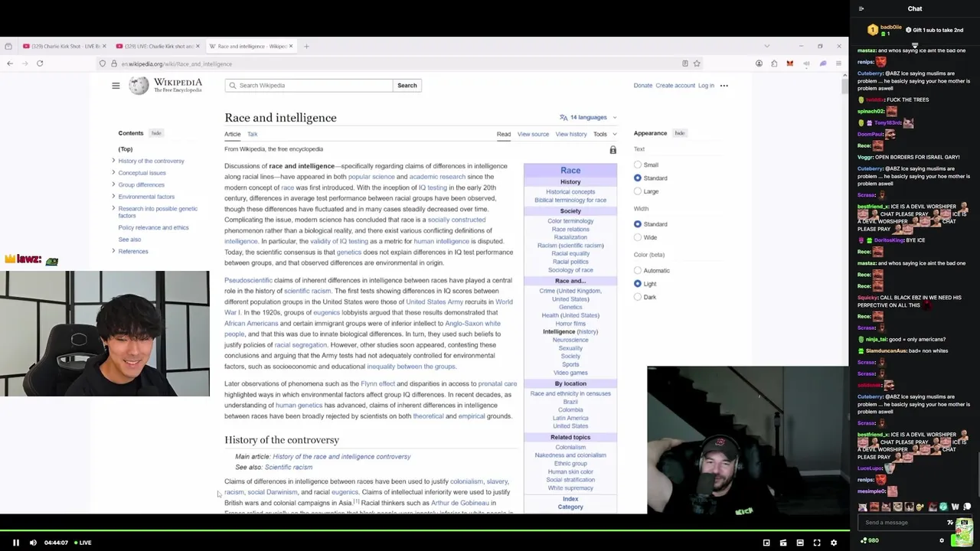Hide the Appearance panel
Viewport: 980px width, 551px height.
pyautogui.click(x=680, y=133)
